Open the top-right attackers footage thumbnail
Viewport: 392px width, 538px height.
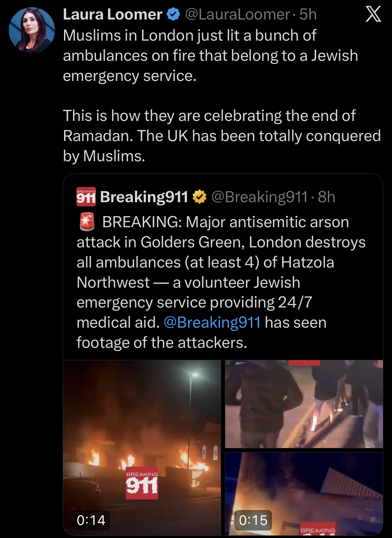pyautogui.click(x=304, y=404)
